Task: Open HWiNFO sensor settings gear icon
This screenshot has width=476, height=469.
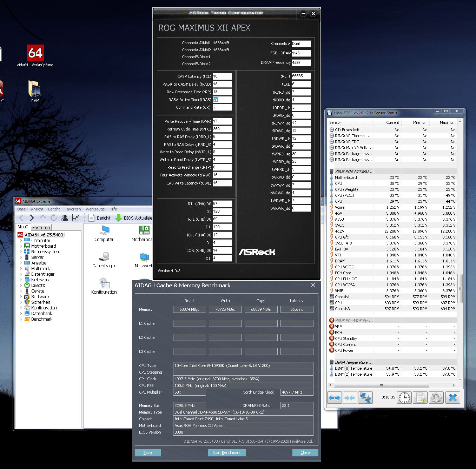Action: click(436, 398)
